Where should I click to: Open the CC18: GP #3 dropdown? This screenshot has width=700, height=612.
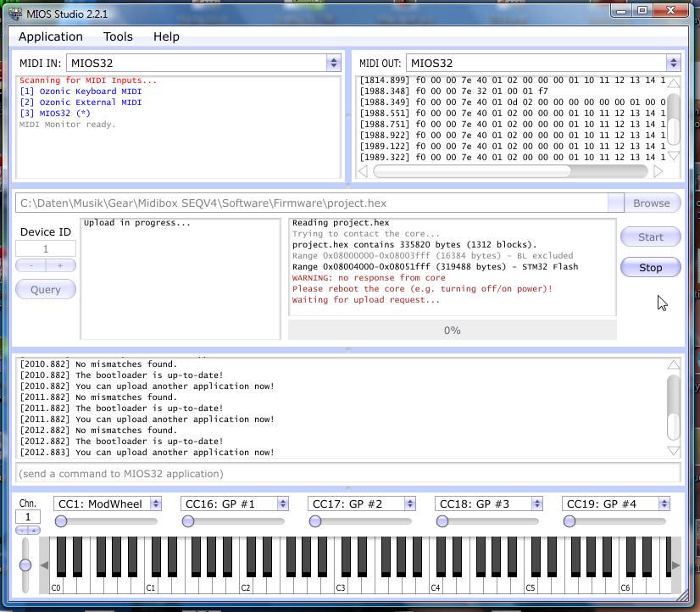coord(489,504)
